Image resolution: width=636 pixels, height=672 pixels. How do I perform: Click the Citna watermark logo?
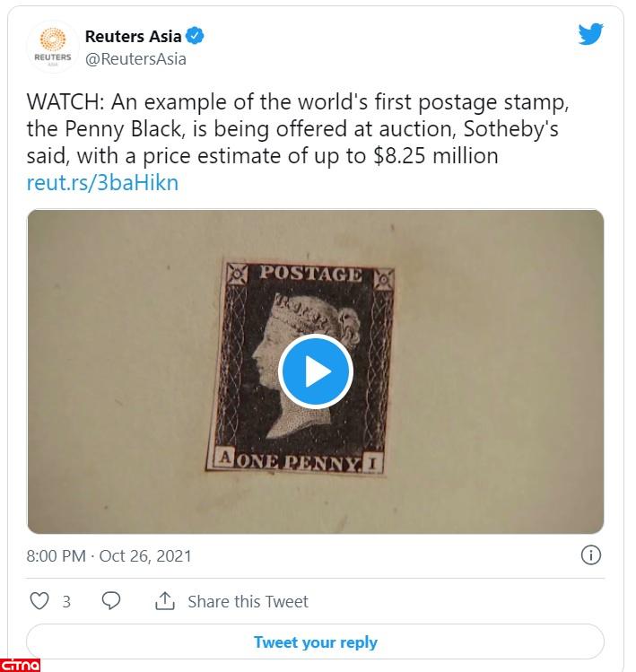20,664
